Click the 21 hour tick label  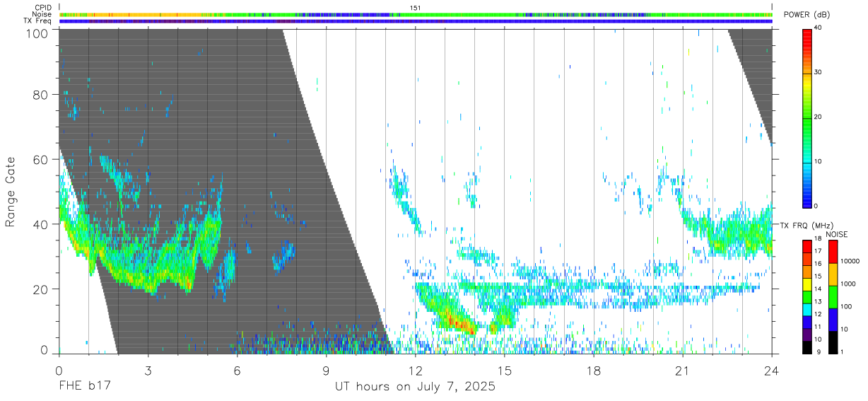point(683,370)
